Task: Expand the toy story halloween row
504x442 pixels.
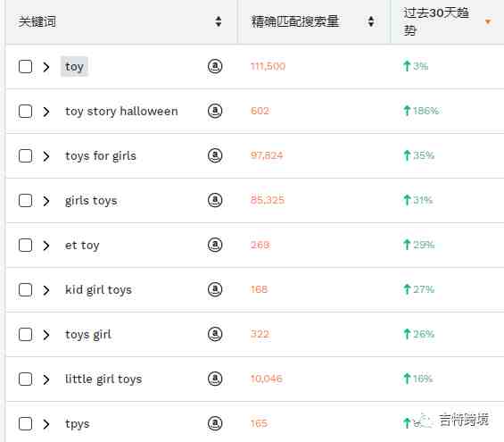Action: click(x=46, y=112)
